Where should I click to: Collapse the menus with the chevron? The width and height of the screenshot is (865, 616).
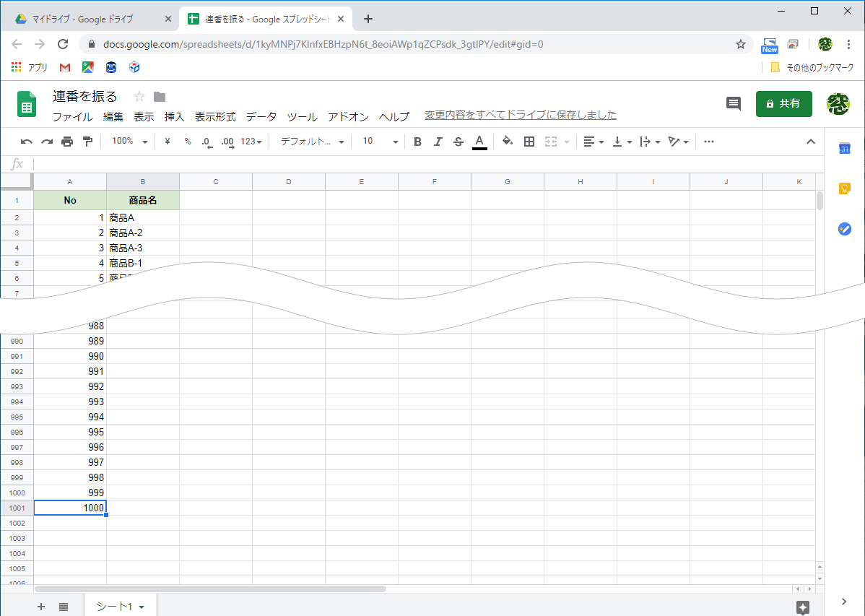coord(810,142)
